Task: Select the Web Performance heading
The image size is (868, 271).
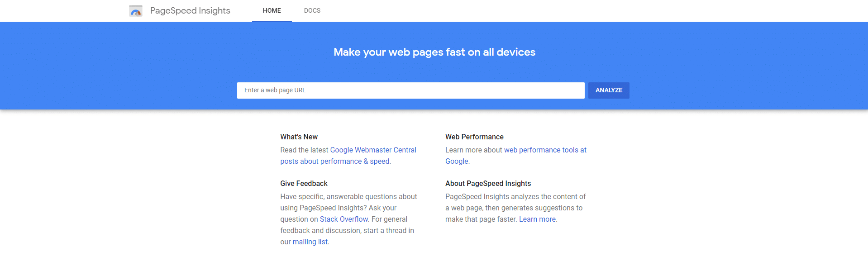Action: pyautogui.click(x=474, y=137)
